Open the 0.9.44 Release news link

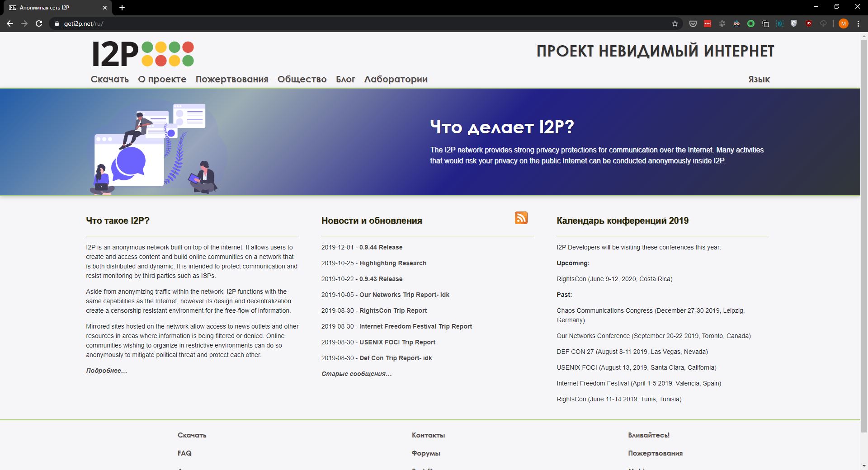tap(381, 247)
